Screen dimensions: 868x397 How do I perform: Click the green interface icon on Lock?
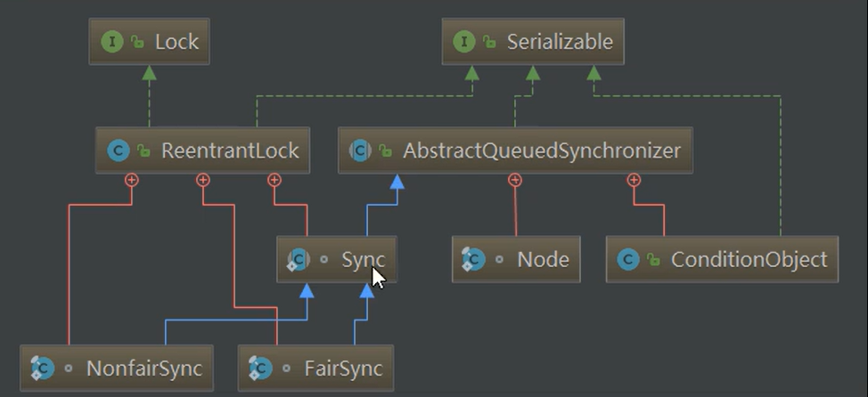(x=111, y=42)
